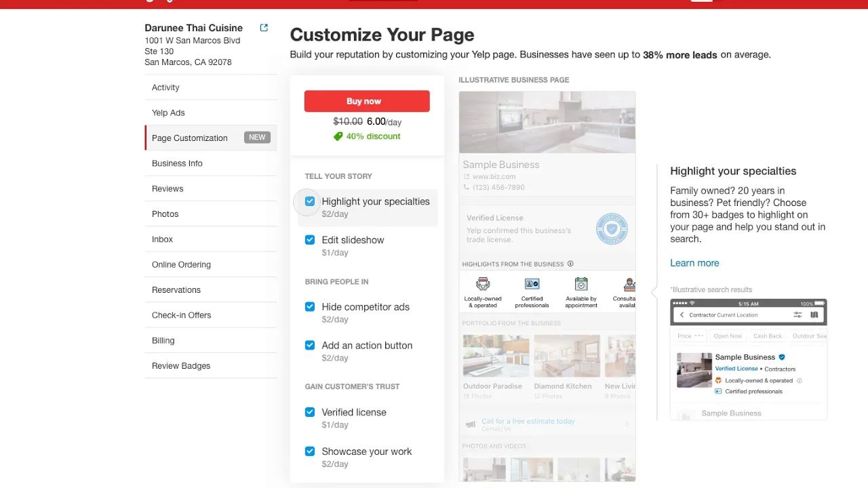Click phone icon next to (123) 456-7890

pos(467,187)
